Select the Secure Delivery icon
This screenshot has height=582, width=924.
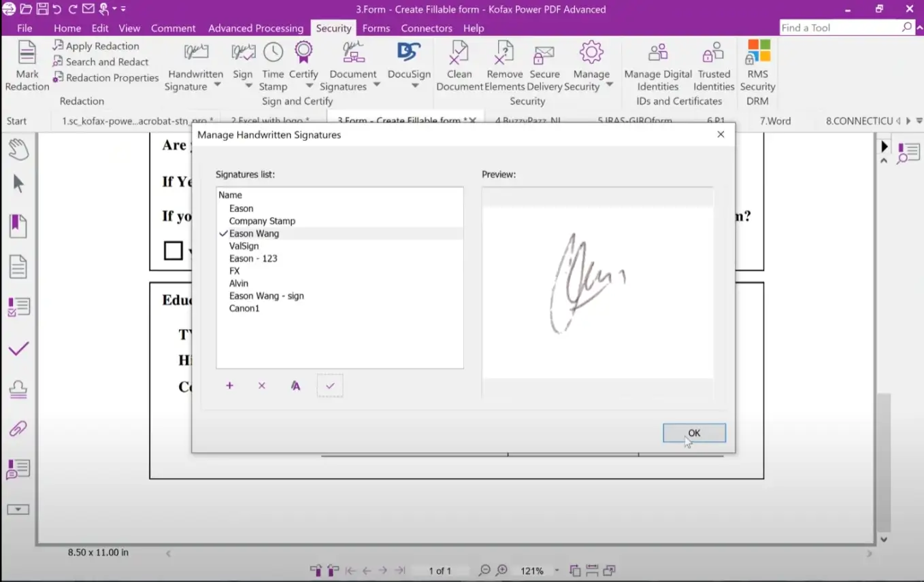[x=544, y=53]
